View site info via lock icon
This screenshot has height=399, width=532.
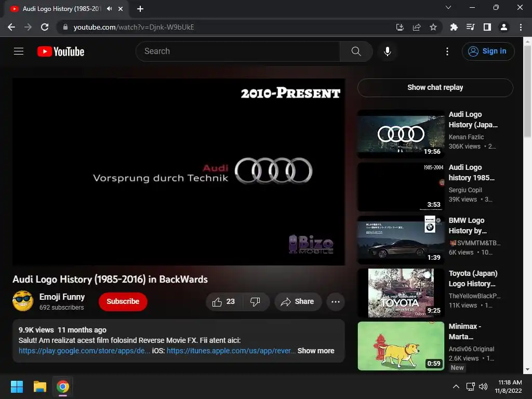click(65, 27)
